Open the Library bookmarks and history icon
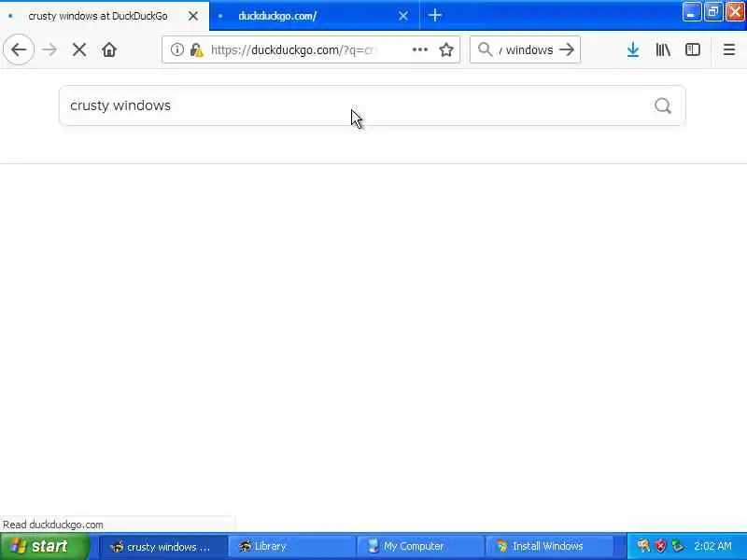This screenshot has height=560, width=747. click(663, 49)
